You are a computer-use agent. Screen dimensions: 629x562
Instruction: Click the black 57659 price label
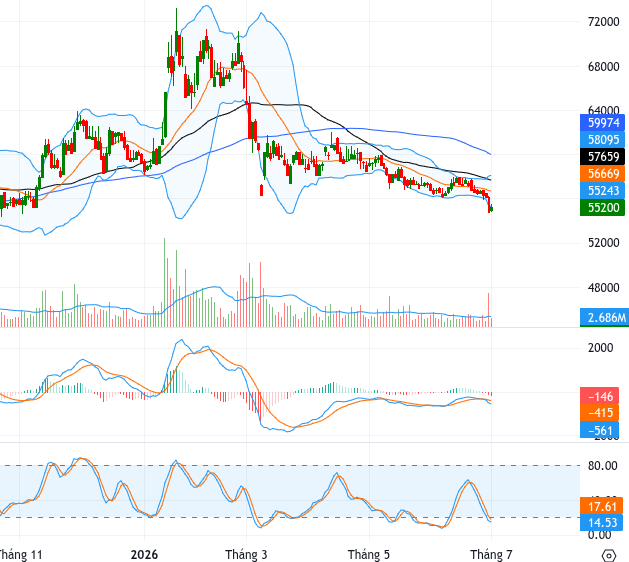[602, 156]
